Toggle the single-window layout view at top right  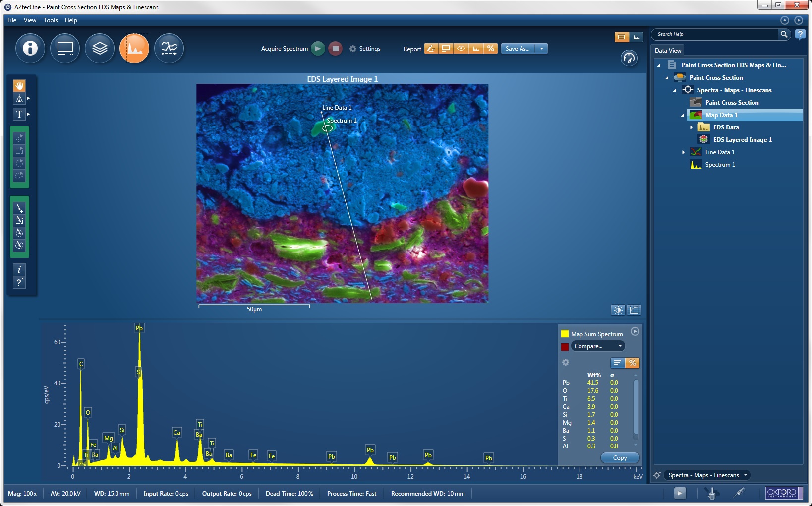(621, 37)
